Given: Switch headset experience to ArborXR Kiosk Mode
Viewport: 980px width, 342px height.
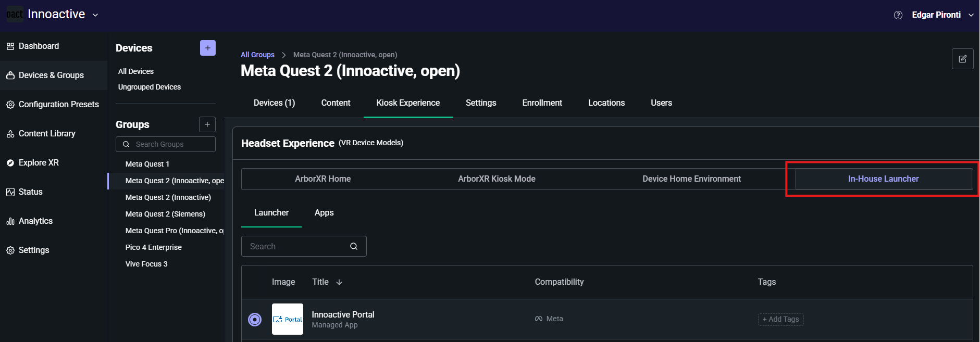Looking at the screenshot, I should point(497,179).
